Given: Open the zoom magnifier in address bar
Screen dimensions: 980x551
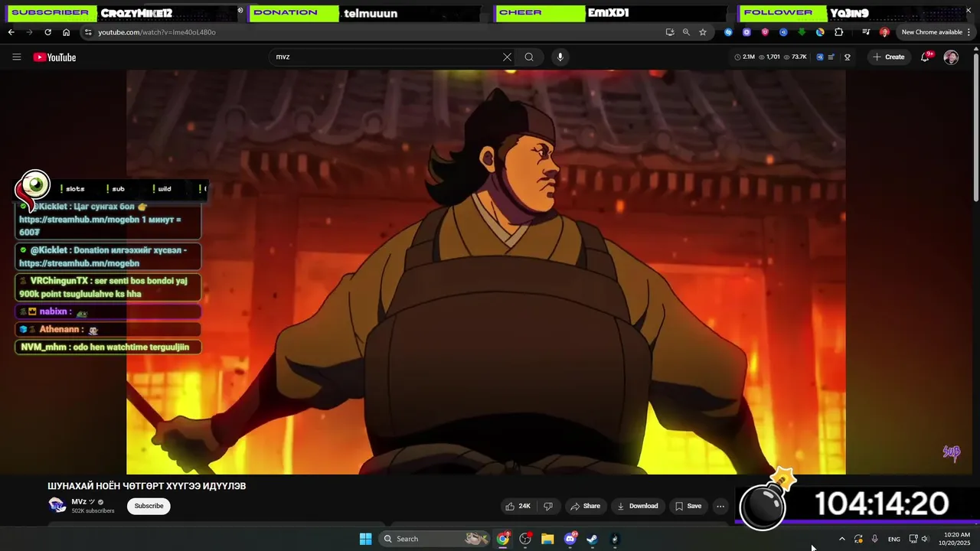Looking at the screenshot, I should click(686, 32).
